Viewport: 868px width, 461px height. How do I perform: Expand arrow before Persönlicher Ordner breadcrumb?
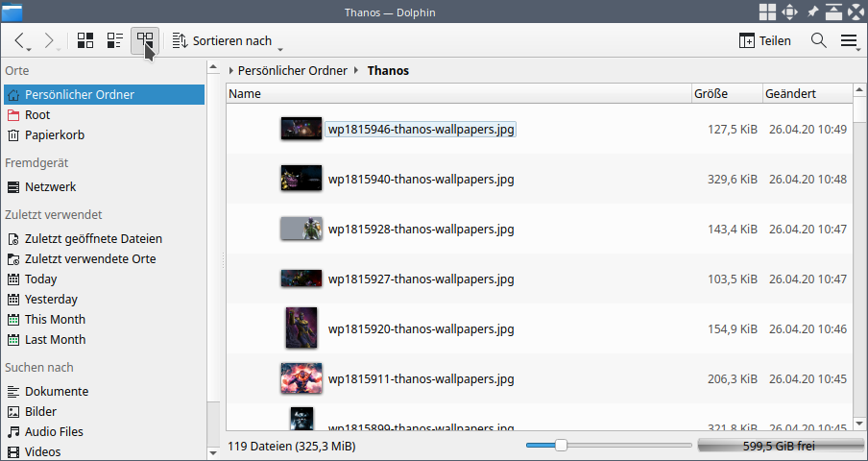coord(230,71)
